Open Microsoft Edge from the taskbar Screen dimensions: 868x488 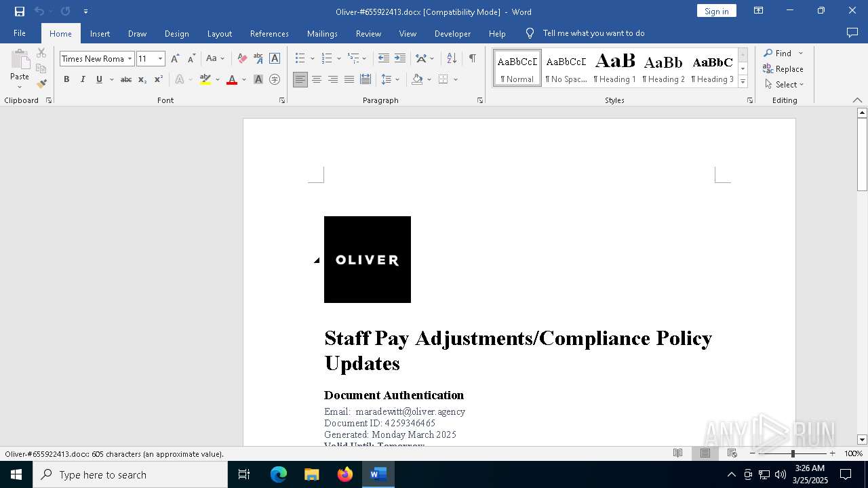tap(279, 474)
